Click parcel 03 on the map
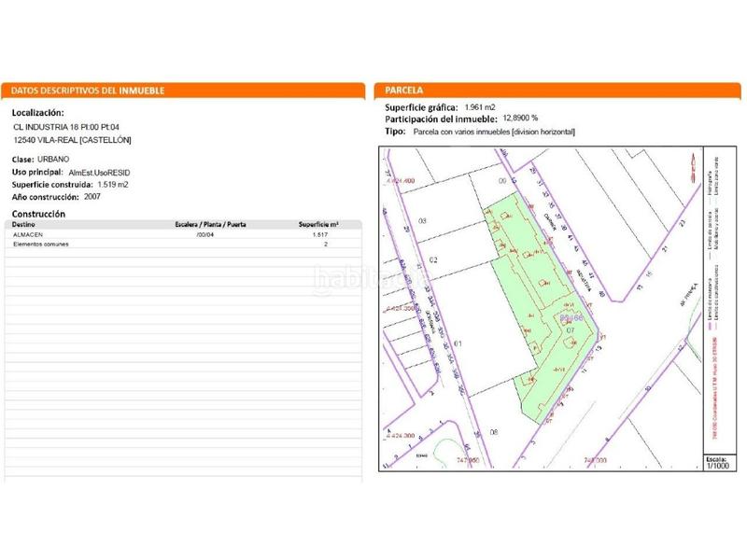The height and width of the screenshot is (560, 747). pos(422,221)
